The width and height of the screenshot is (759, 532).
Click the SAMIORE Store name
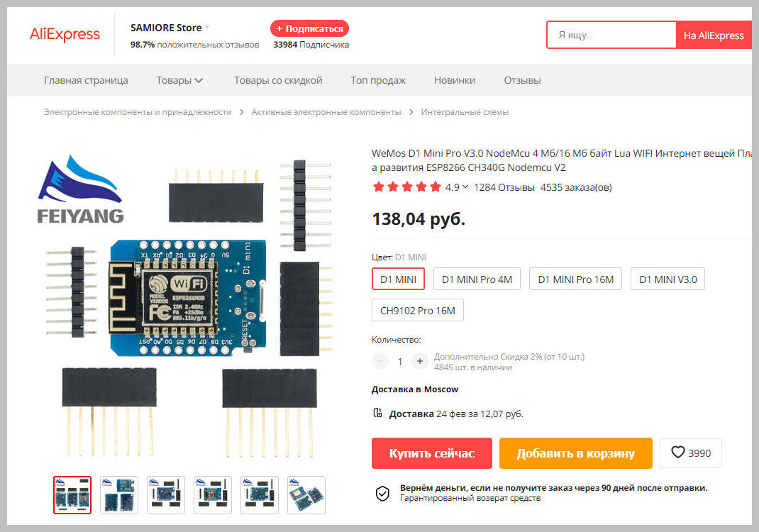tap(166, 28)
